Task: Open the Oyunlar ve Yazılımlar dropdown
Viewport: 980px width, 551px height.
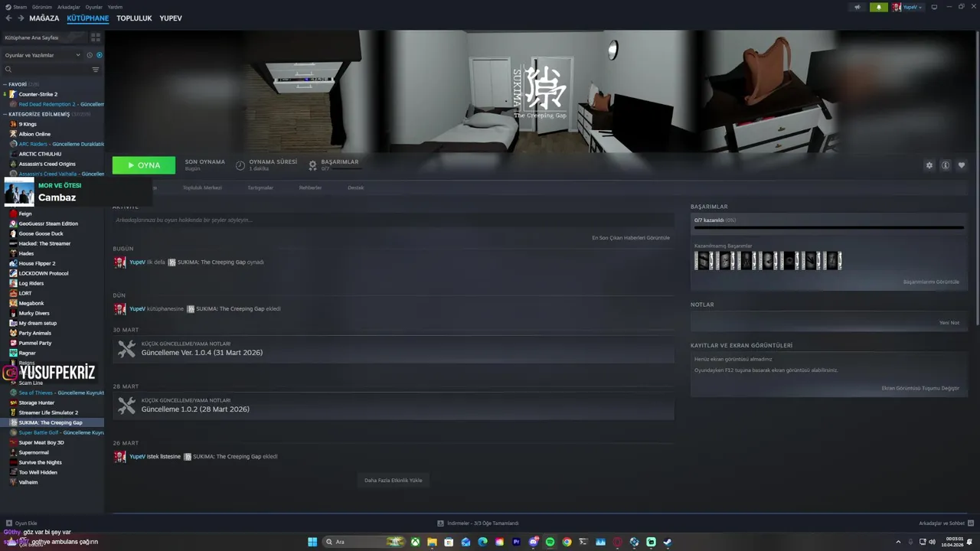Action: (42, 55)
